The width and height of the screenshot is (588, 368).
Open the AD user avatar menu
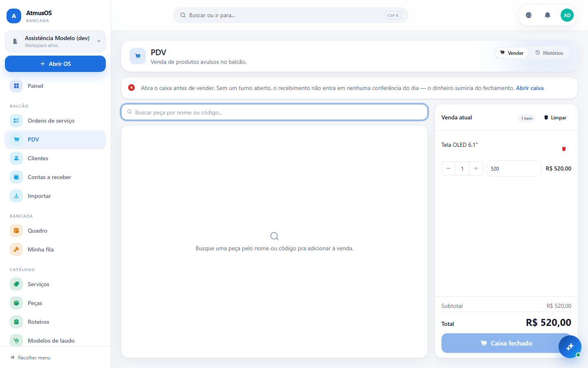click(x=567, y=15)
